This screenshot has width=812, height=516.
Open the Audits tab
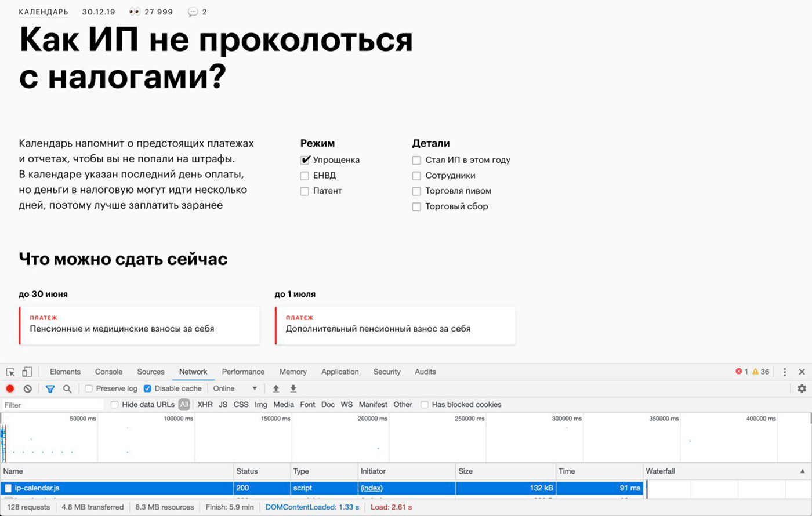425,372
